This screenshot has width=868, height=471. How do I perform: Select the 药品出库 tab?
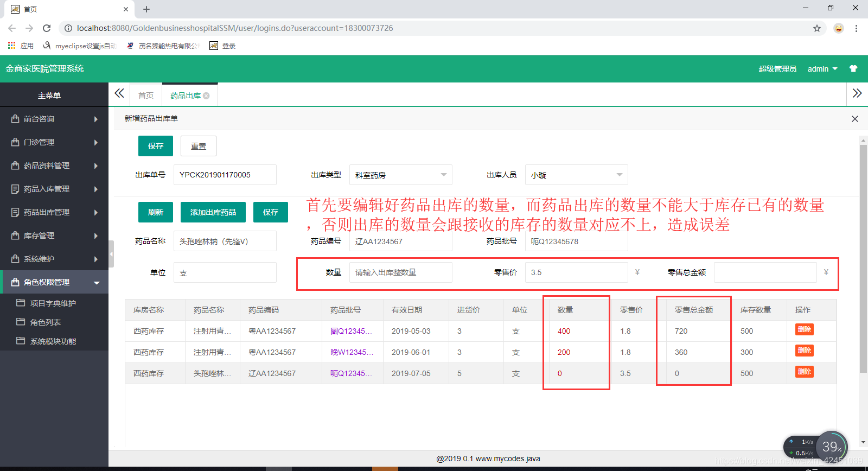click(185, 96)
